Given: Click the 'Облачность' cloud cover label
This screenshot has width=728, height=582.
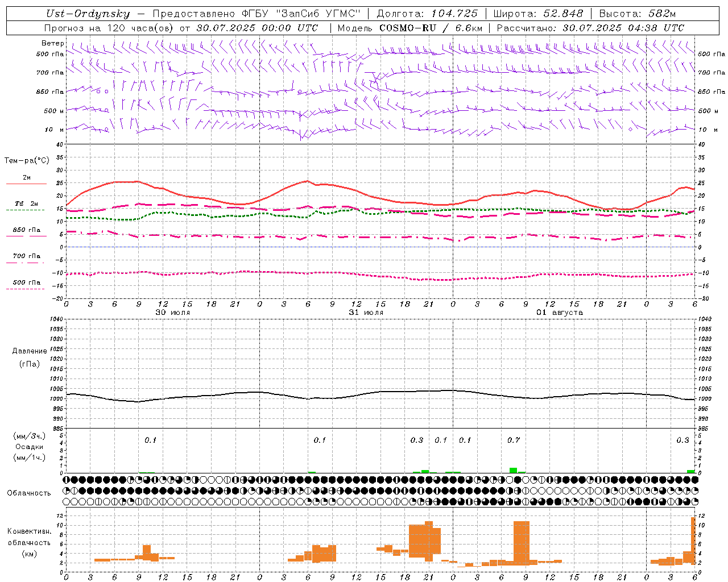Looking at the screenshot, I should point(29,493).
